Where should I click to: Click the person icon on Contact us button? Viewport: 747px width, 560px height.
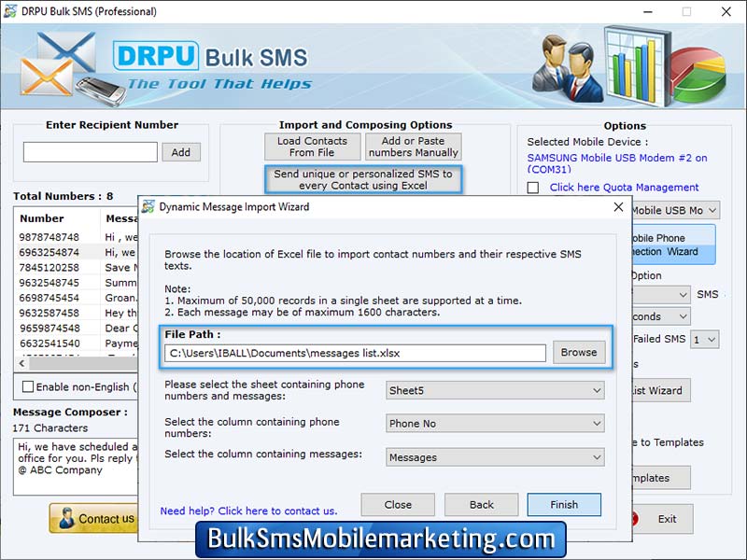(x=67, y=518)
